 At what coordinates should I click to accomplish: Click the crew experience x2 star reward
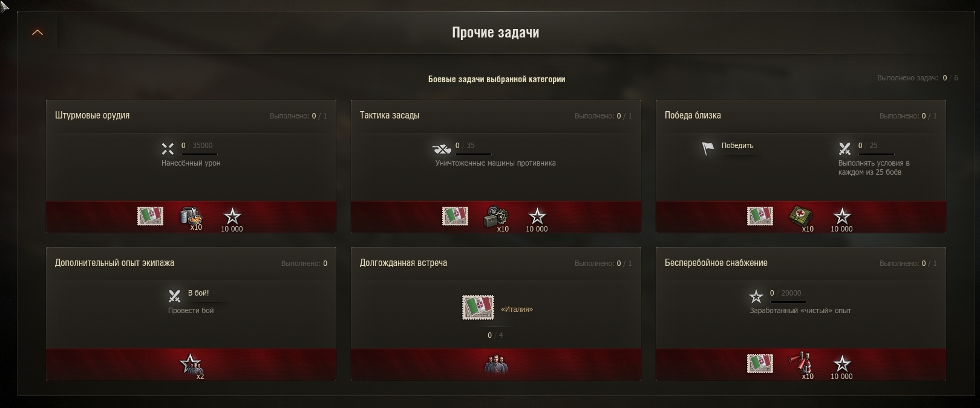[191, 364]
